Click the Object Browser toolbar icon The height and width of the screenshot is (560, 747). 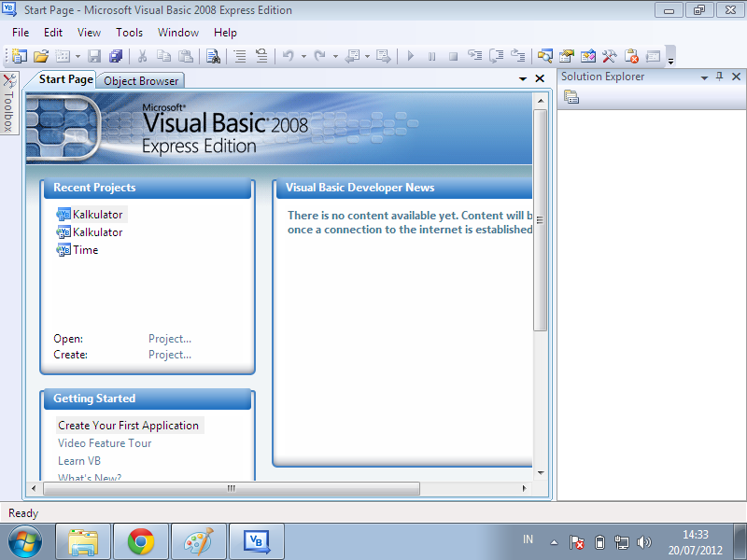coord(588,56)
